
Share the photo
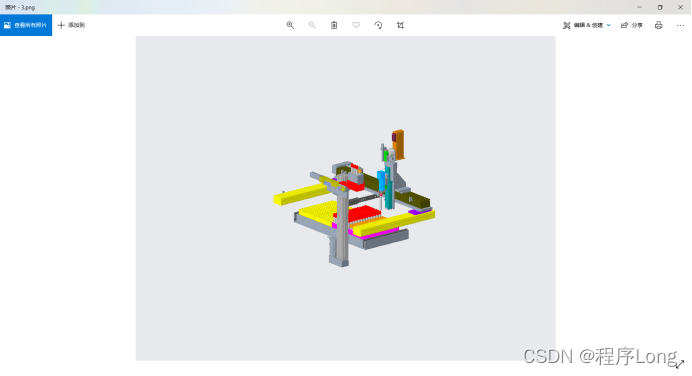632,25
